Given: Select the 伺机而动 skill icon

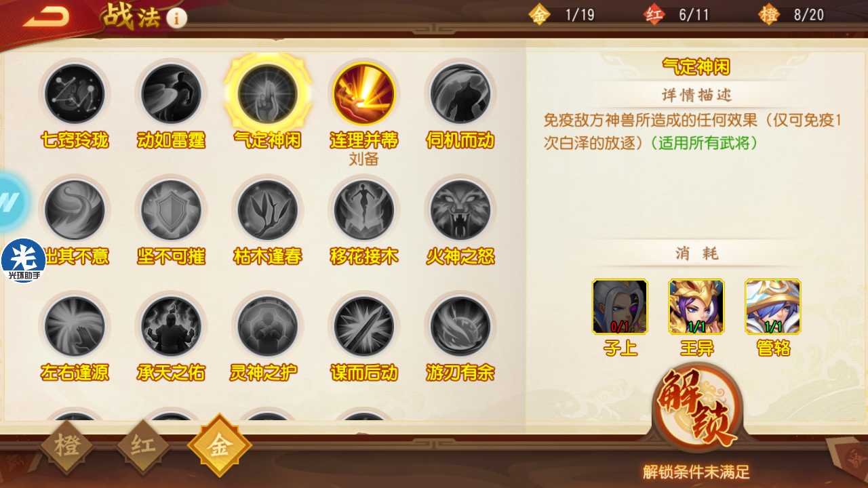Looking at the screenshot, I should tap(460, 94).
